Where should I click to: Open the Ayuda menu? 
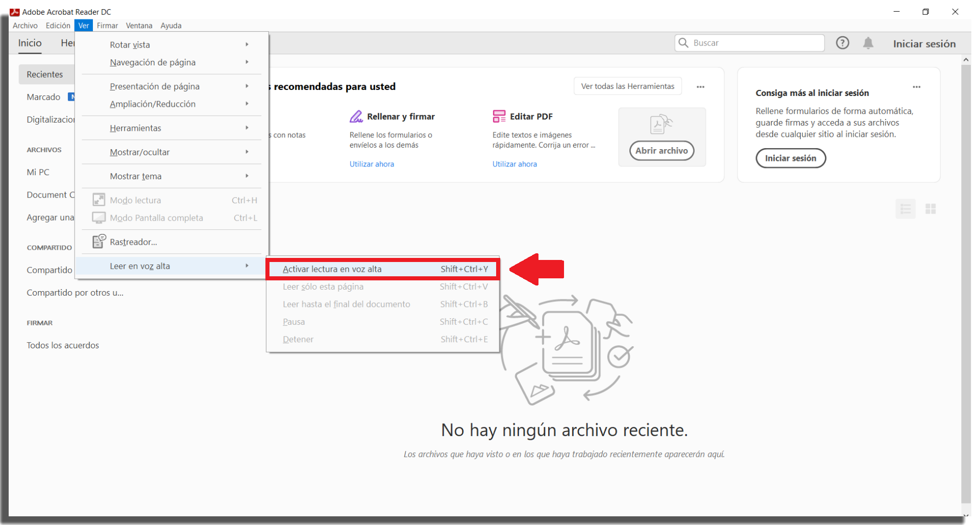tap(171, 26)
